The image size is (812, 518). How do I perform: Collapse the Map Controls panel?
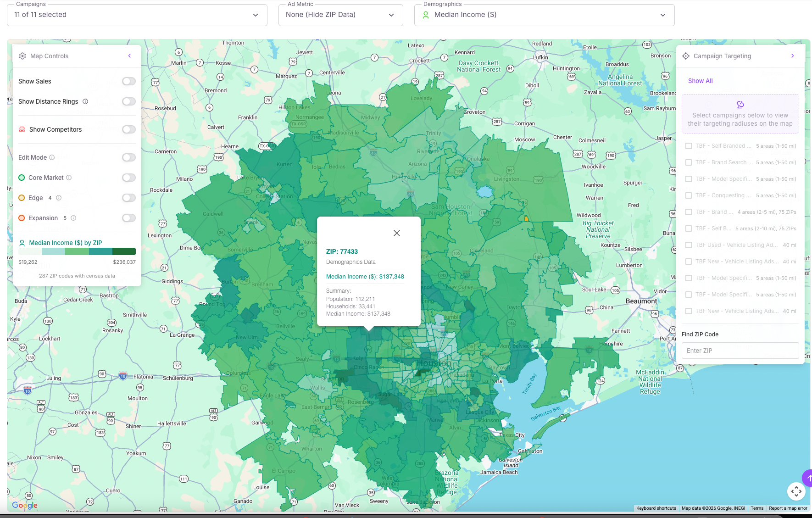pos(129,56)
